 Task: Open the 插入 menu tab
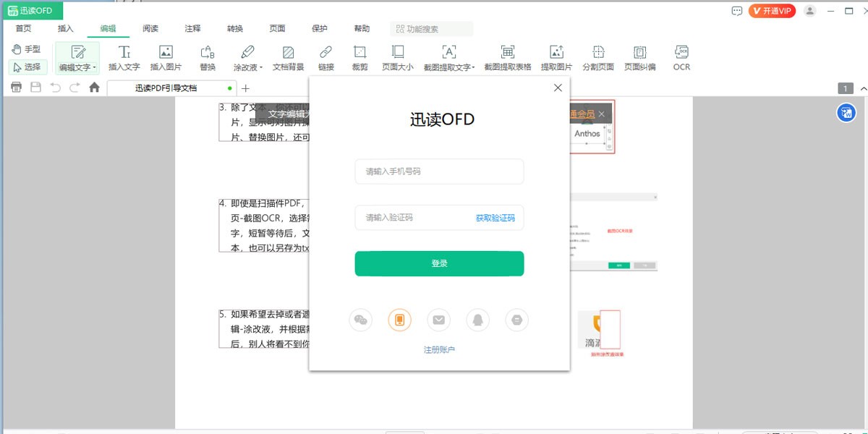tap(66, 29)
